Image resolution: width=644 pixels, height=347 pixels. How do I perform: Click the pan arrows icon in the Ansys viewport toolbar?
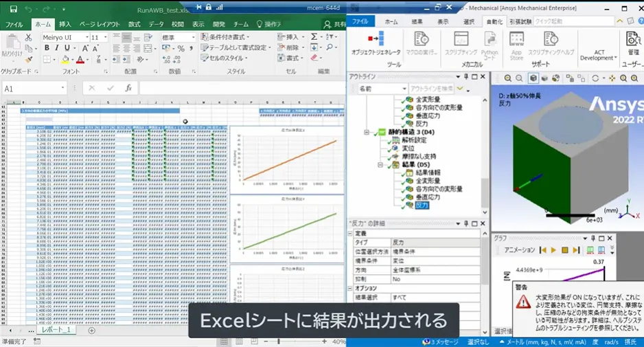(612, 78)
